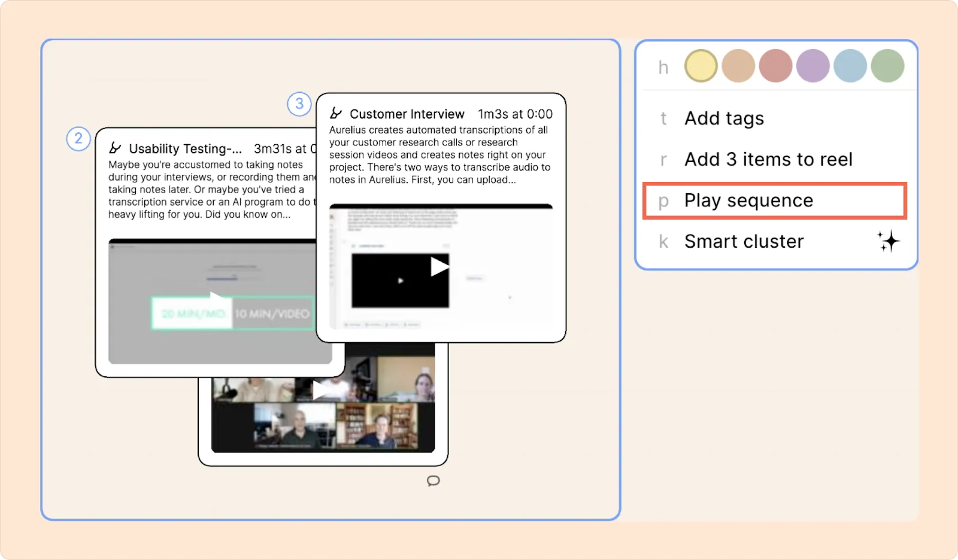Viewport: 958px width, 560px height.
Task: Click the Customer Interview card's highlight icon
Action: coord(336,113)
